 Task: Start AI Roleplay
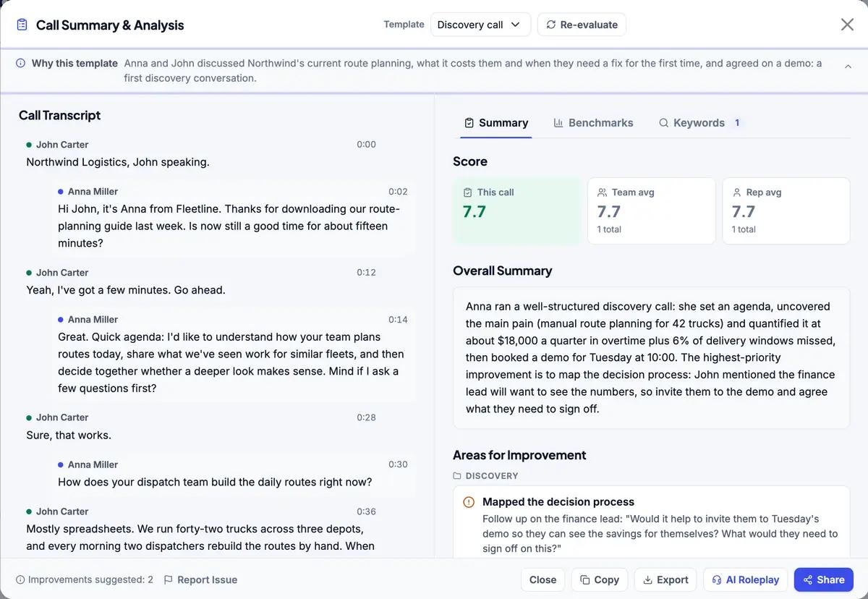[x=745, y=579]
